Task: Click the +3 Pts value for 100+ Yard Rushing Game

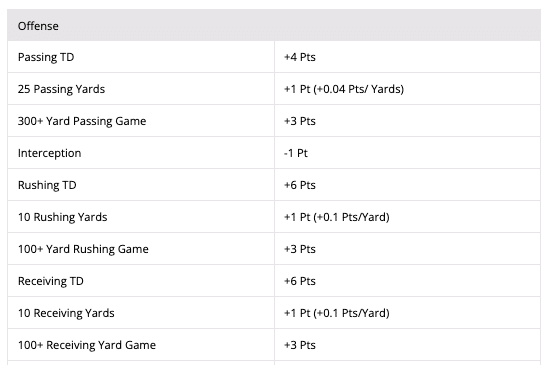Action: [300, 249]
